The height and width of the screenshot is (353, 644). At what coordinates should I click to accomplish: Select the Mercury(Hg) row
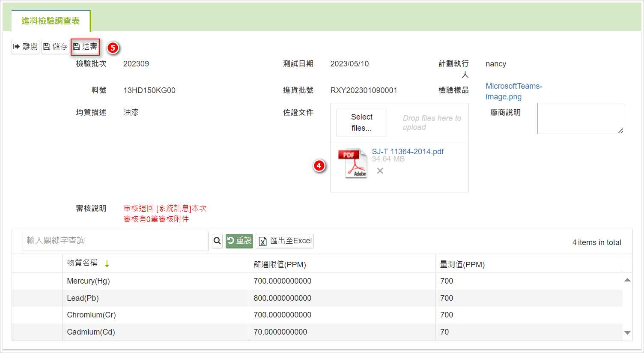(x=317, y=281)
